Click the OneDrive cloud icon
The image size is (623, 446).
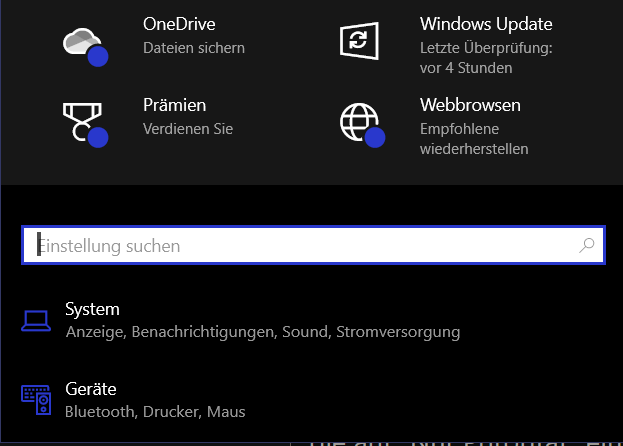85,46
